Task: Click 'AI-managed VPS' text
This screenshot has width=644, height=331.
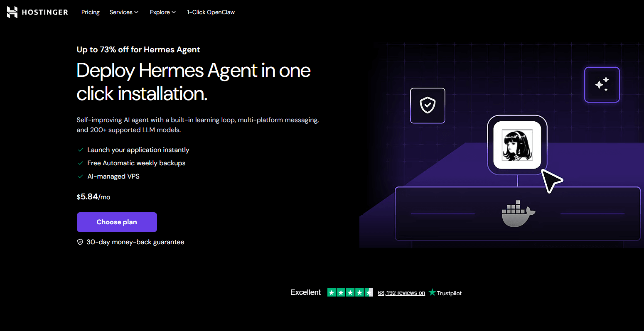Action: pos(113,177)
